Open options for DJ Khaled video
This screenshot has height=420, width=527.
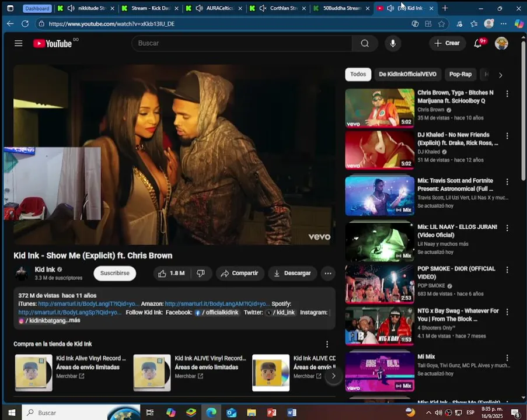(507, 136)
